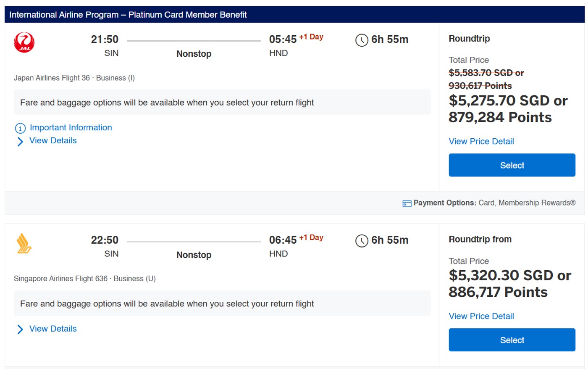Viewport: 588px width, 369px height.
Task: Click the Japan Airlines logo icon
Action: click(24, 42)
